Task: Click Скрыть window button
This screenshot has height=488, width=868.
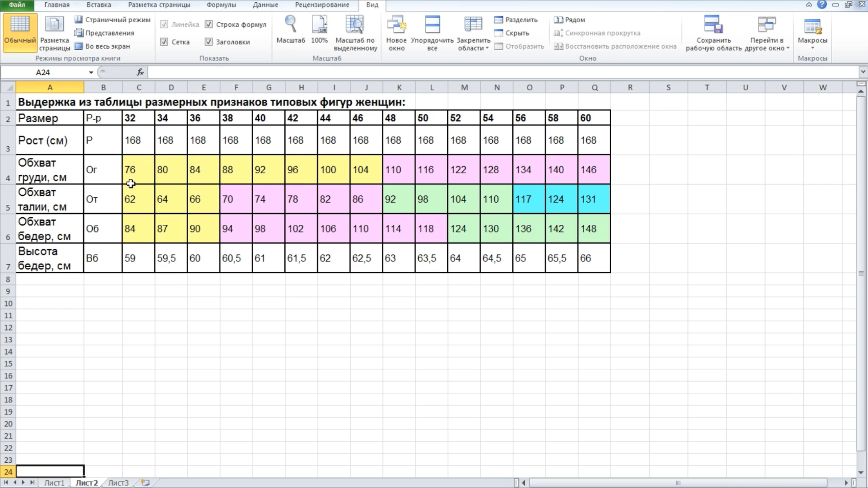Action: point(512,33)
